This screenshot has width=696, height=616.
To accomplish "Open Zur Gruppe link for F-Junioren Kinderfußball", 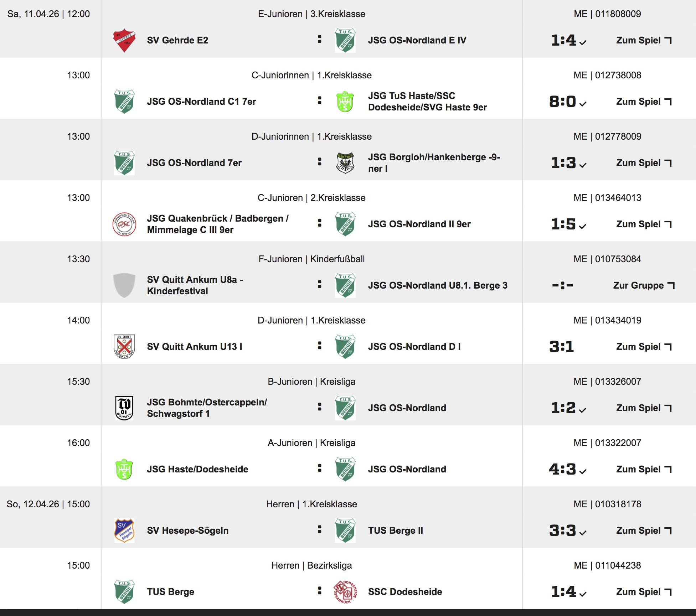I will click(644, 285).
